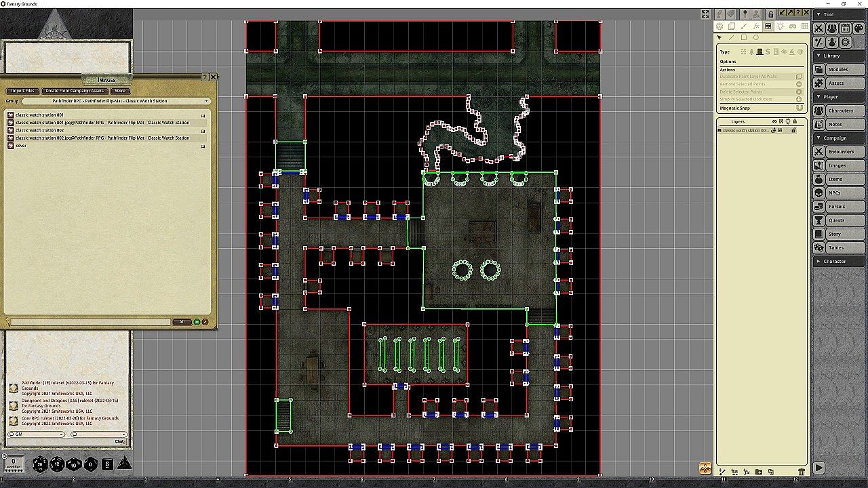Open the Group dropdown in Images window
The height and width of the screenshot is (488, 868).
[116, 101]
